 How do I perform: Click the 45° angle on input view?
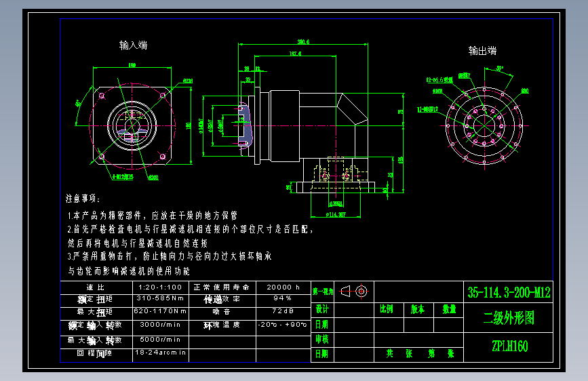pos(79,103)
